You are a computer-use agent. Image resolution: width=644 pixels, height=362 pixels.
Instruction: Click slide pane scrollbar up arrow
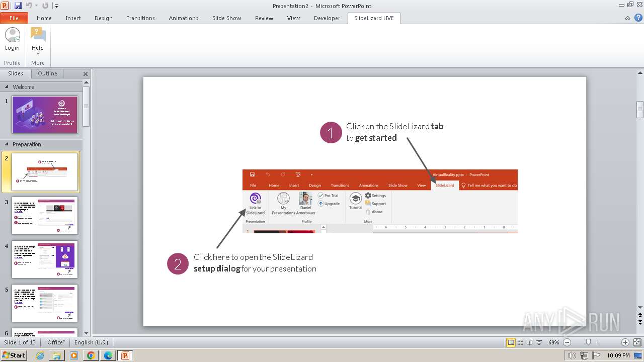[x=86, y=83]
